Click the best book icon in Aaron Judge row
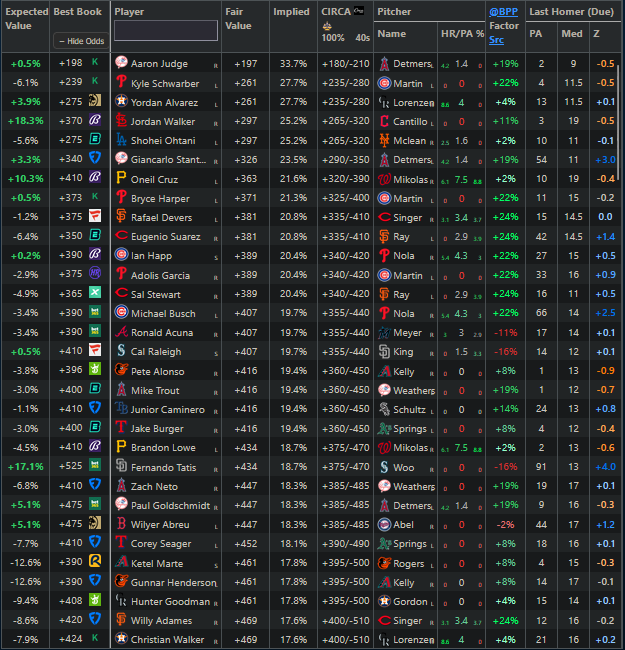Image resolution: width=625 pixels, height=650 pixels. (x=95, y=62)
